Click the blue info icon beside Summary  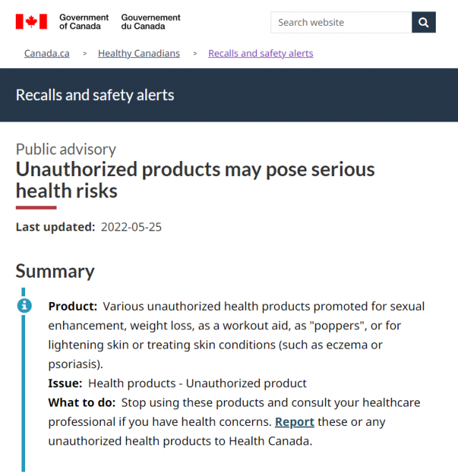pos(24,306)
